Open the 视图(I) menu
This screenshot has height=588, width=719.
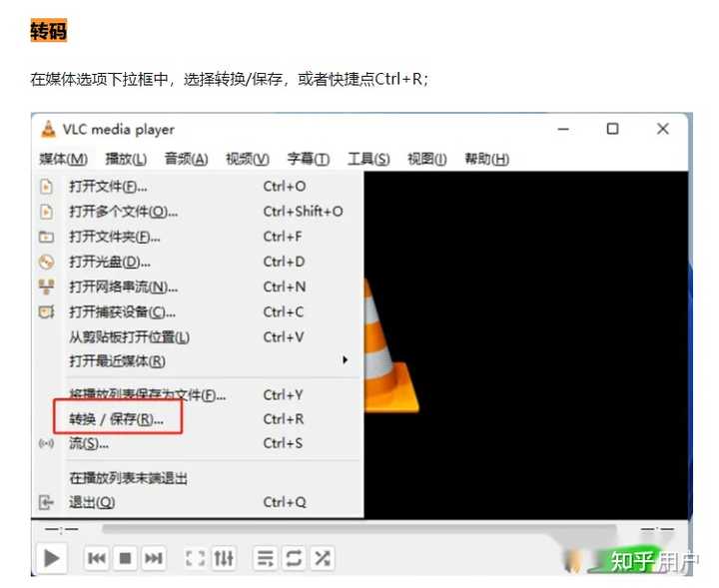pos(427,159)
